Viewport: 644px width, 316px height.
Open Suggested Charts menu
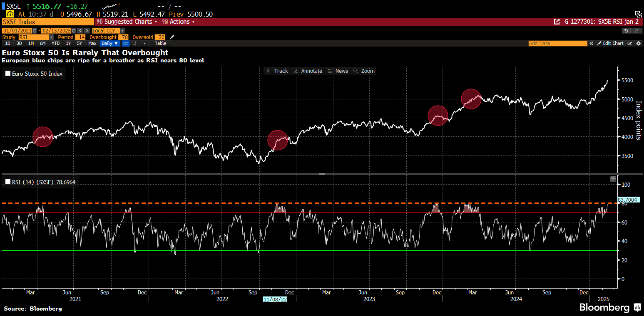tap(127, 22)
